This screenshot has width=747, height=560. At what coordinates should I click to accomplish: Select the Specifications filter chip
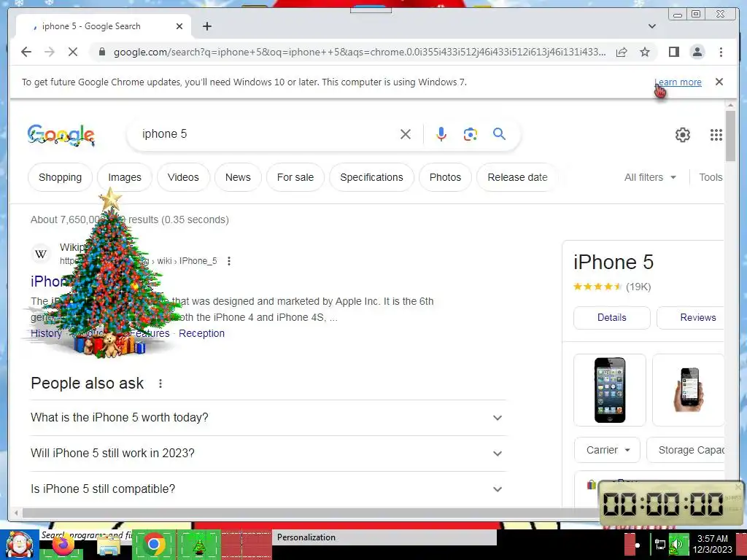[x=371, y=177]
